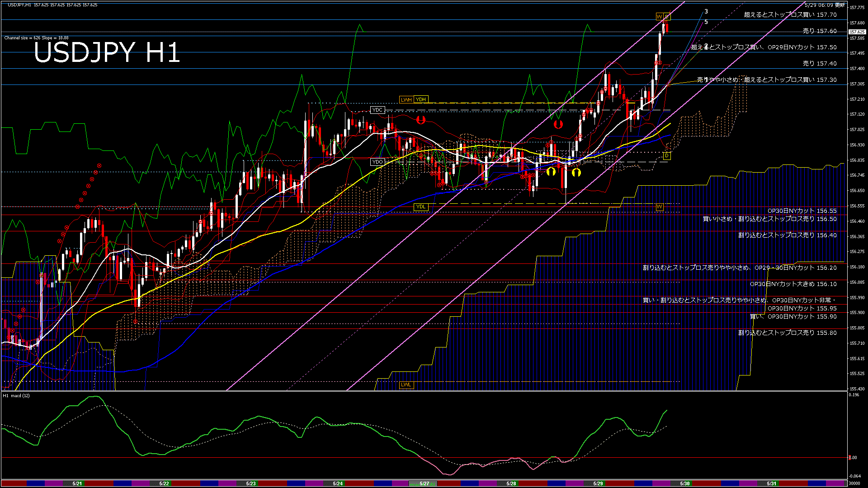Click the 'USDJPY H1' chart title
The width and height of the screenshot is (868, 488).
pos(107,52)
